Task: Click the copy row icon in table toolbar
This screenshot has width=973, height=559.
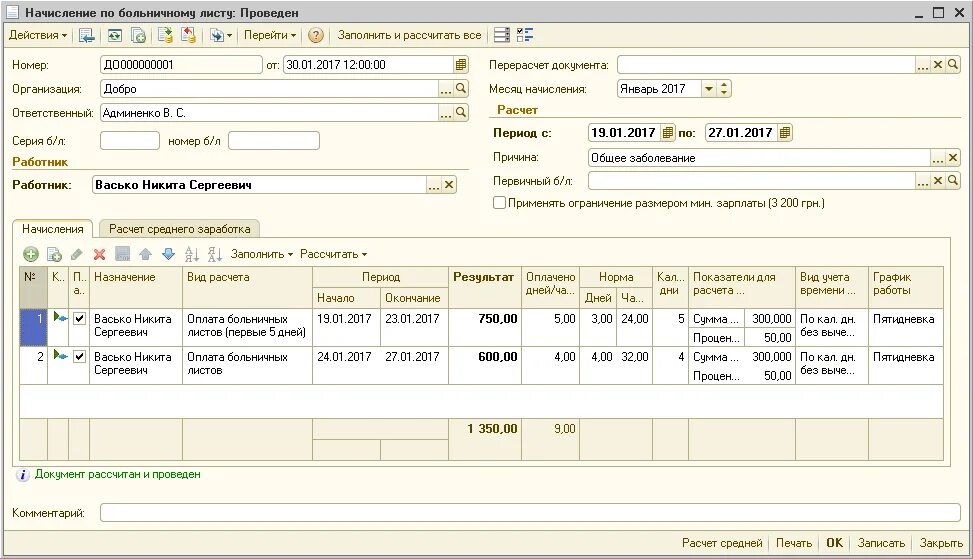Action: click(54, 254)
